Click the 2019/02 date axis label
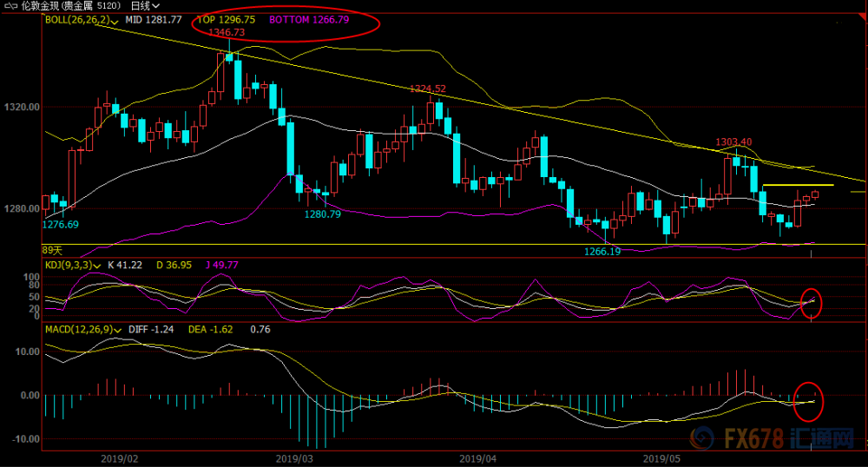Viewport: 868px width, 467px height. (120, 458)
